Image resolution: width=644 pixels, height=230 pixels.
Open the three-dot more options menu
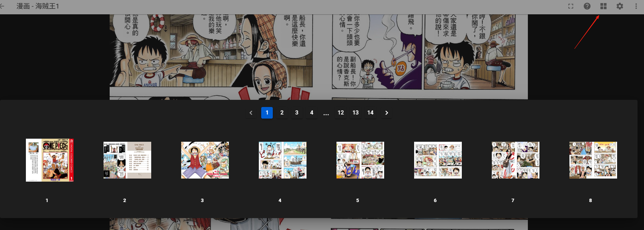636,6
